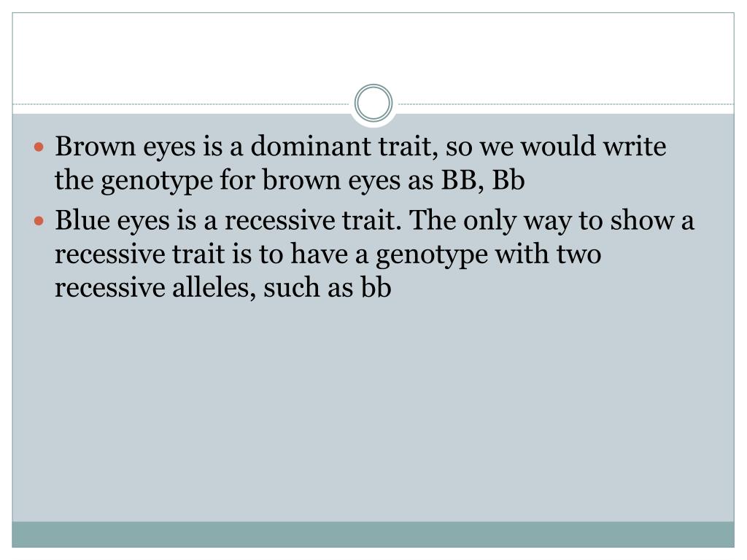Click the genotype text 'BB, Bb'
This screenshot has width=747, height=560.
483,181
